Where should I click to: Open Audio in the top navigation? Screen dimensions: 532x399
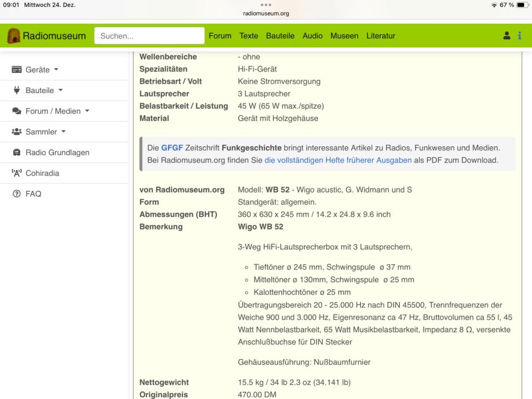point(313,36)
